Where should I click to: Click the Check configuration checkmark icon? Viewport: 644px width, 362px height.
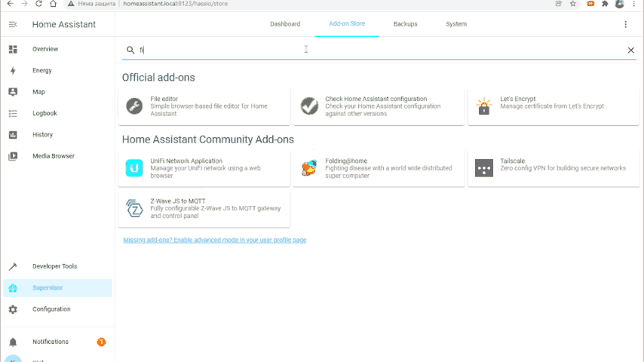point(309,106)
